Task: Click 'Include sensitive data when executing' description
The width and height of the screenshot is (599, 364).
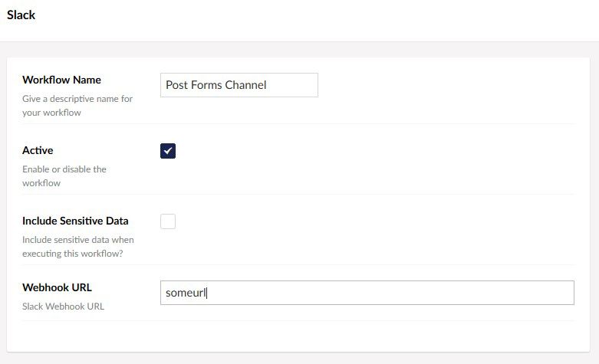Action: 78,247
